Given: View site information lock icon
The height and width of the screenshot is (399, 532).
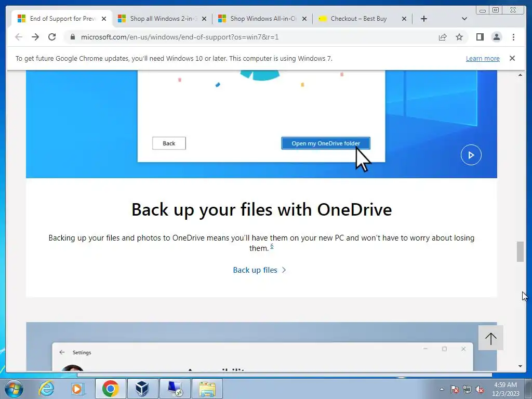Looking at the screenshot, I should click(73, 37).
